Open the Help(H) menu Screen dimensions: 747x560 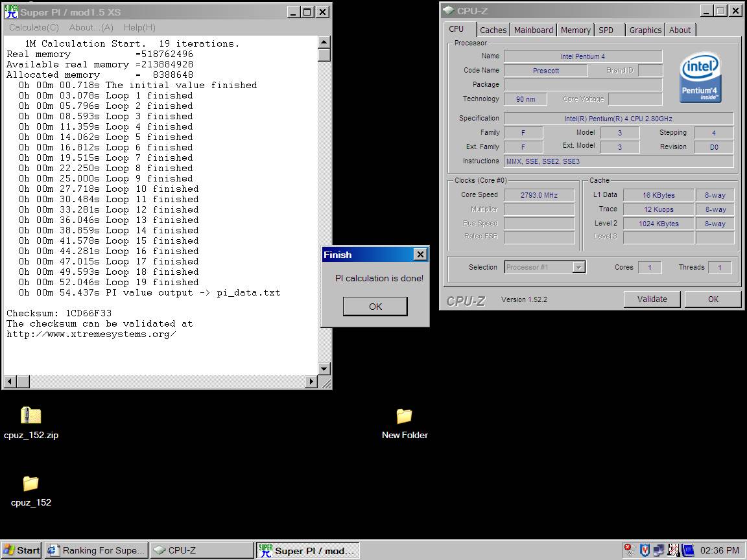139,28
